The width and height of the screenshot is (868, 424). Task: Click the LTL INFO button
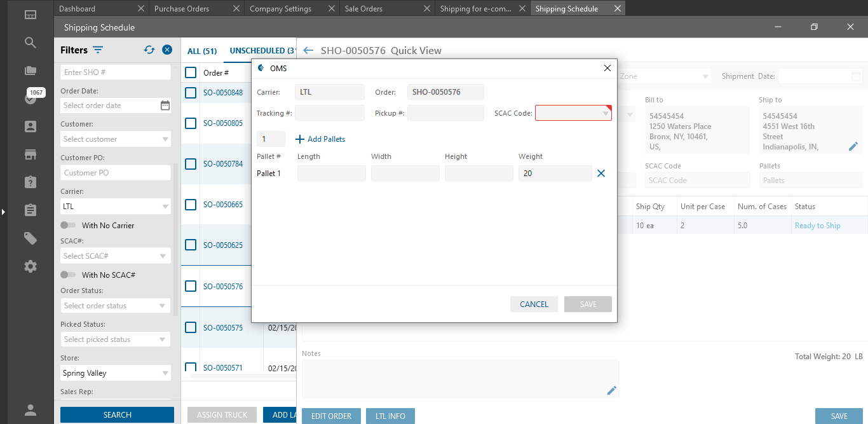click(x=390, y=416)
